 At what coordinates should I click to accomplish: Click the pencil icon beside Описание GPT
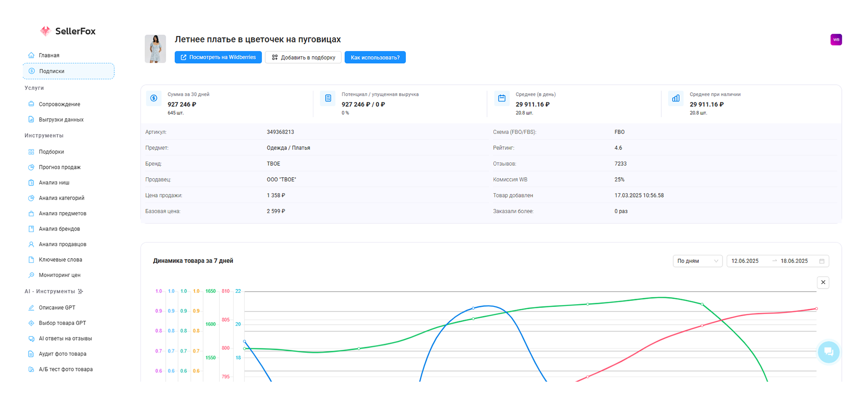[31, 307]
